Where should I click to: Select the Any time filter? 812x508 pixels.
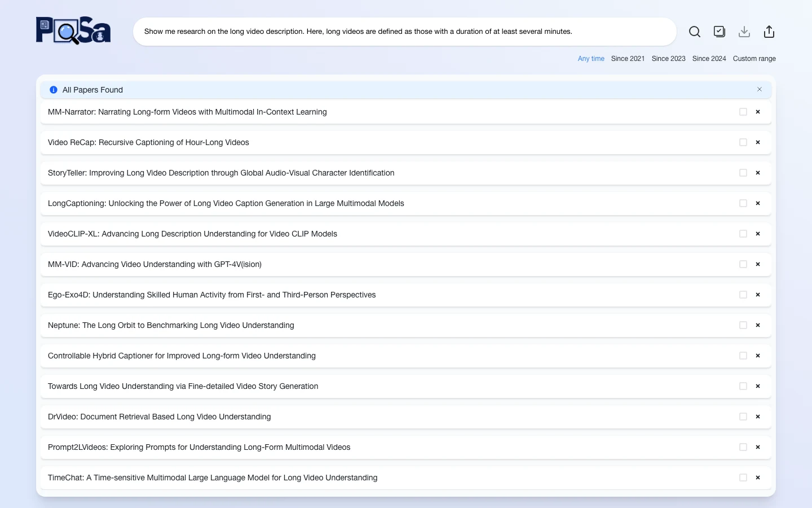[591, 59]
